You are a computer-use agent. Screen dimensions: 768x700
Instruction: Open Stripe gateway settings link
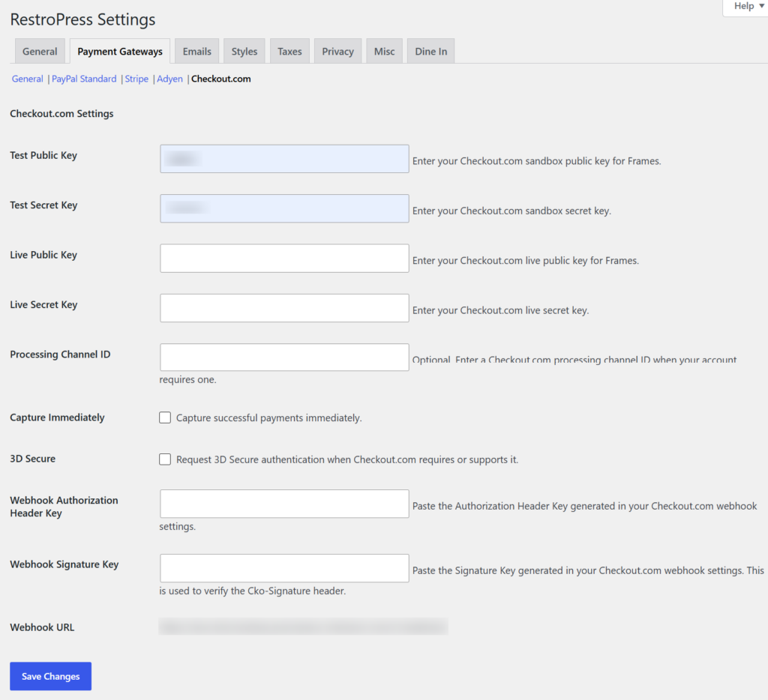point(136,79)
